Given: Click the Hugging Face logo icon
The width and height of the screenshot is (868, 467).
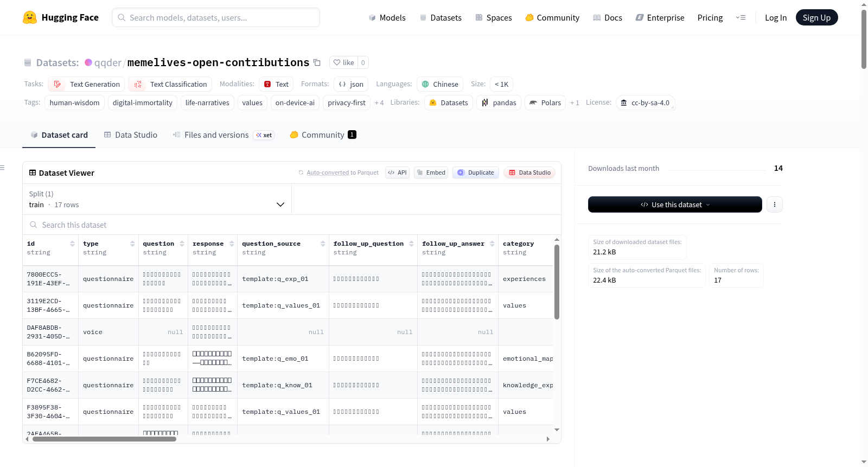Looking at the screenshot, I should tap(30, 17).
